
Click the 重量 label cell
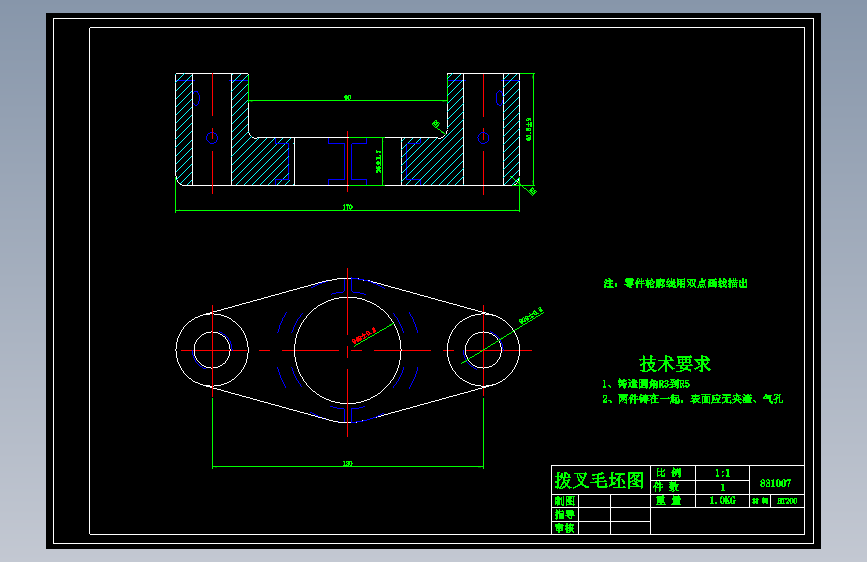[x=668, y=501]
